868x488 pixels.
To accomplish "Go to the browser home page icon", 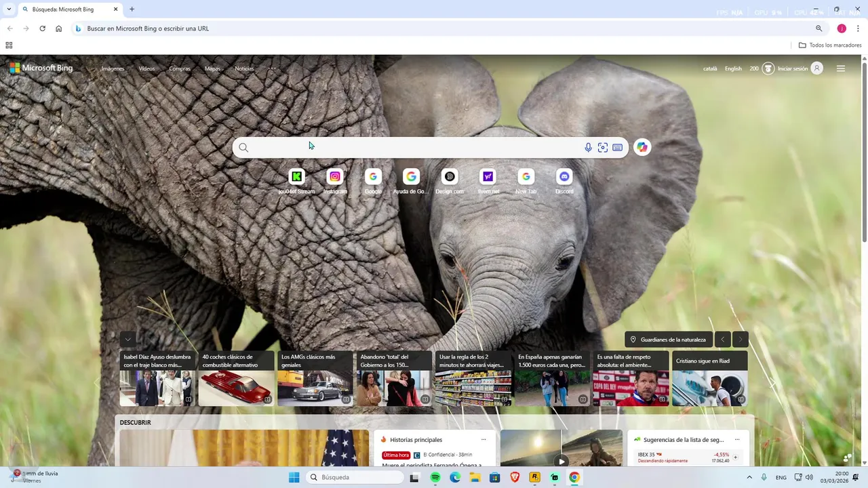I will point(59,28).
